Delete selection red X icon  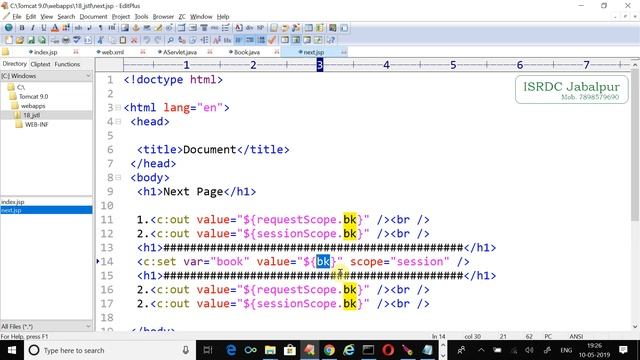click(134, 40)
